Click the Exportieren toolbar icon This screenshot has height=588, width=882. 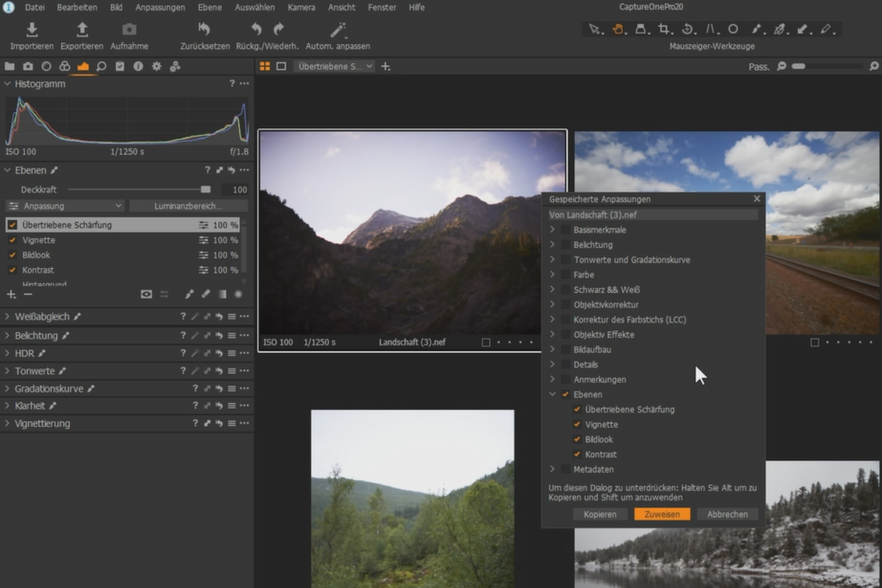tap(82, 29)
